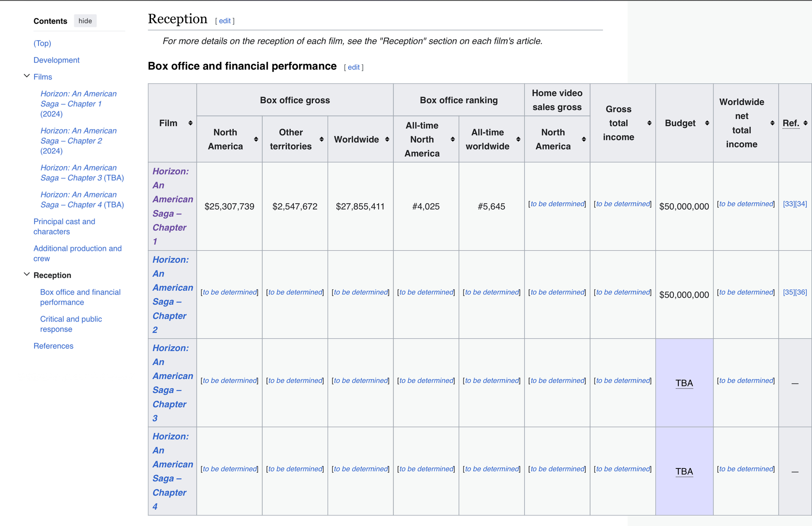The height and width of the screenshot is (526, 812).
Task: Sort by North America box office gross
Action: (x=256, y=139)
